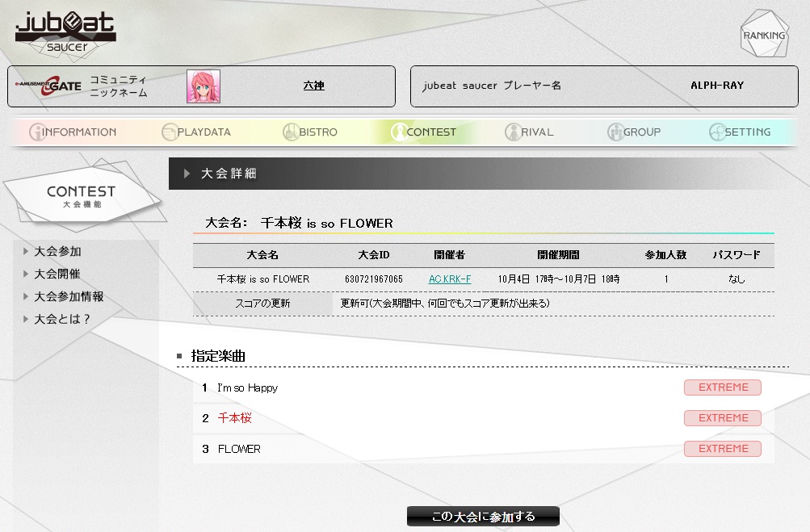Screen dimensions: 810x532
Task: Click the コミュニティ ニックネーム label
Action: tap(119, 86)
